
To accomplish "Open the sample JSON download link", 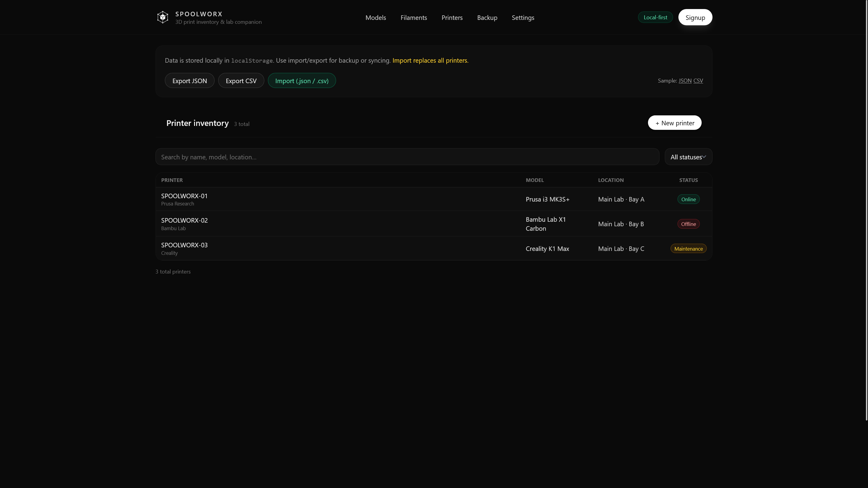I will click(685, 80).
